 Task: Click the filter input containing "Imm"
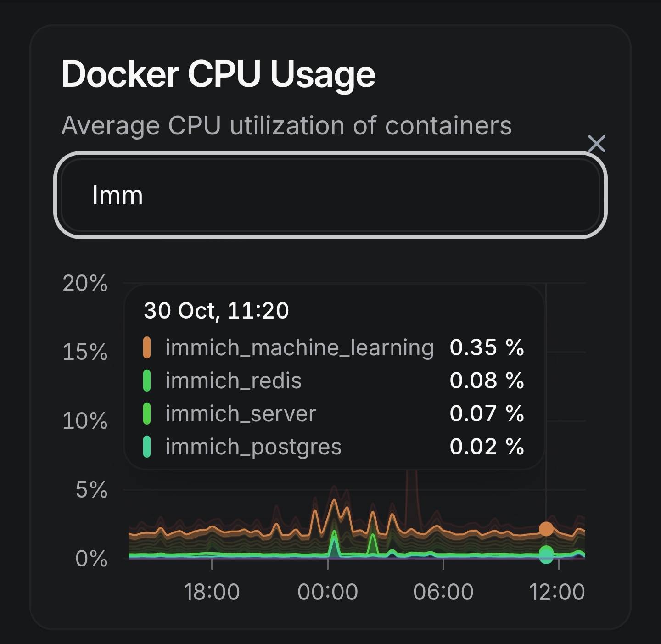tap(330, 195)
